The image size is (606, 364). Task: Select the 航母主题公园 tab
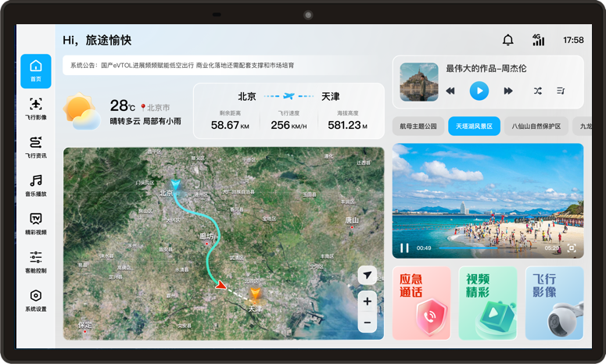(418, 126)
